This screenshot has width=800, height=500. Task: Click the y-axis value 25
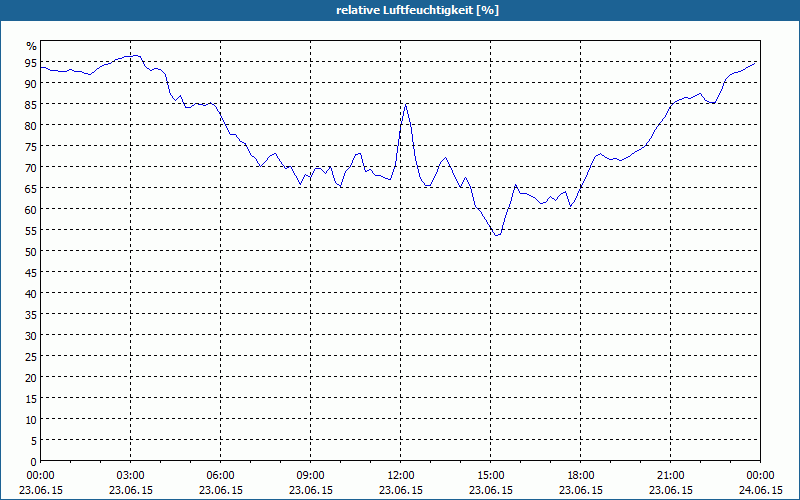point(31,357)
